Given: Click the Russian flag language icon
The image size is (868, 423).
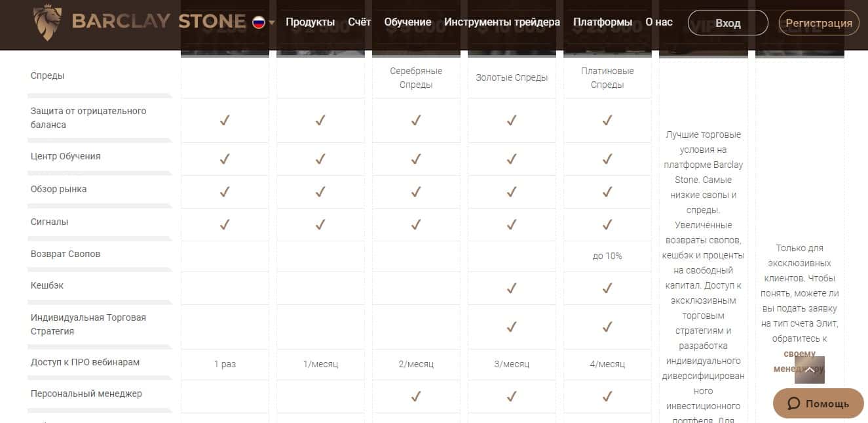Looking at the screenshot, I should pos(259,22).
